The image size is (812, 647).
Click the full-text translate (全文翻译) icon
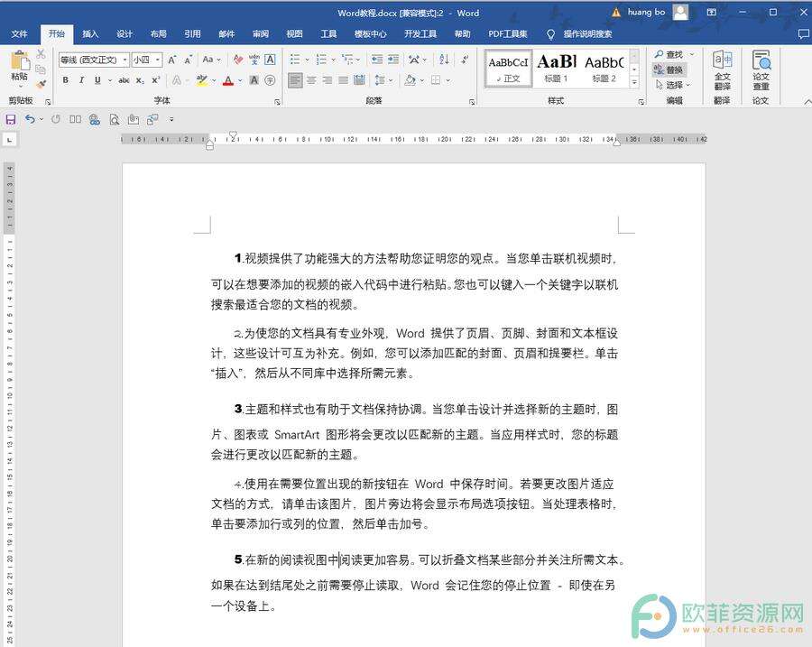[722, 69]
